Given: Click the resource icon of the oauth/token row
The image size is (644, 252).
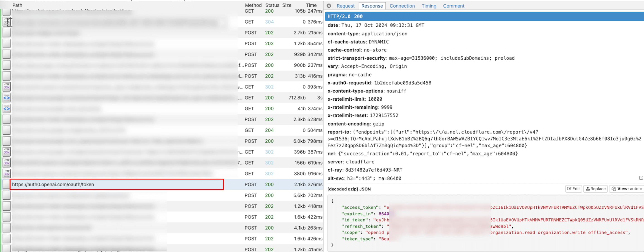Looking at the screenshot, I should point(6,184).
